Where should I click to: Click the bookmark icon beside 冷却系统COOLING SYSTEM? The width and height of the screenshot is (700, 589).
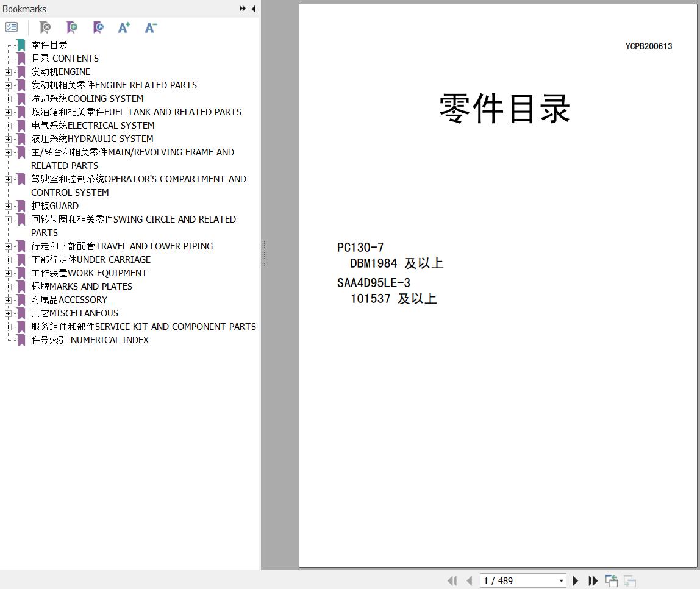click(21, 99)
